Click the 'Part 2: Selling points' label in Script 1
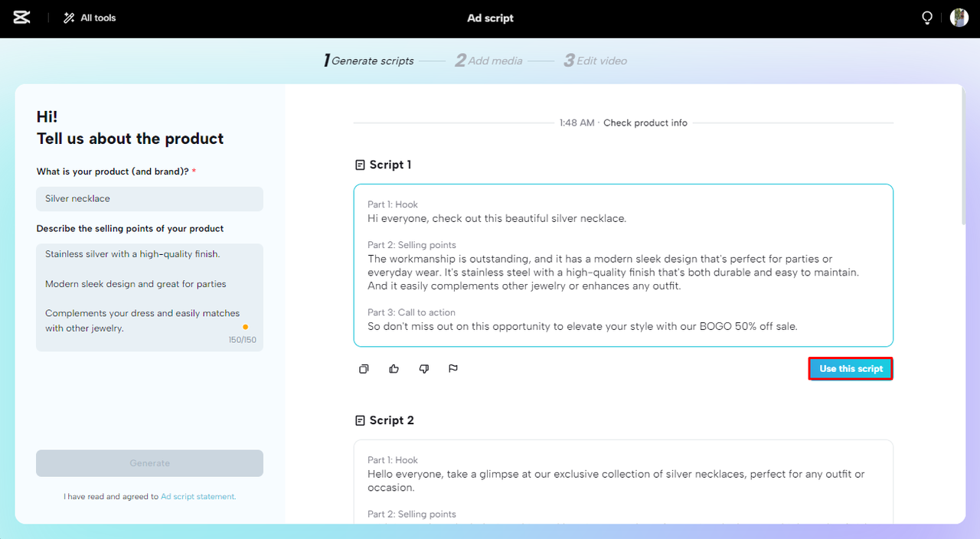The height and width of the screenshot is (539, 980). pos(412,245)
